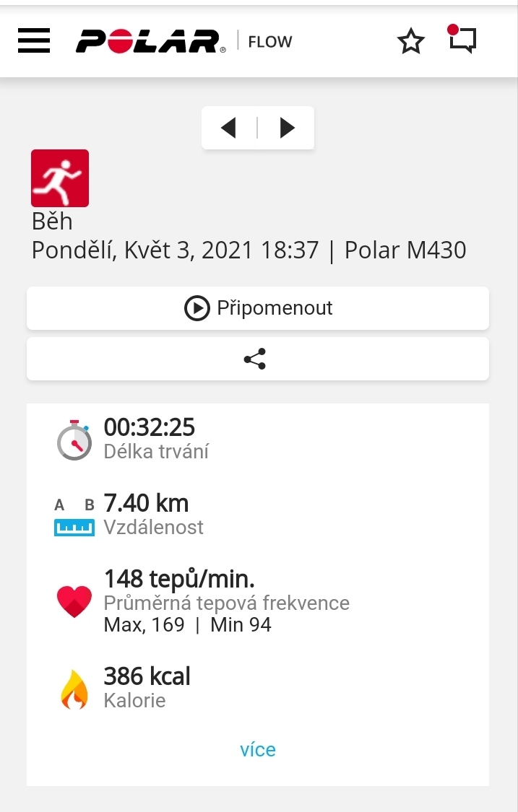This screenshot has height=812, width=518.
Task: Go to previous training session arrow
Action: coord(229,127)
